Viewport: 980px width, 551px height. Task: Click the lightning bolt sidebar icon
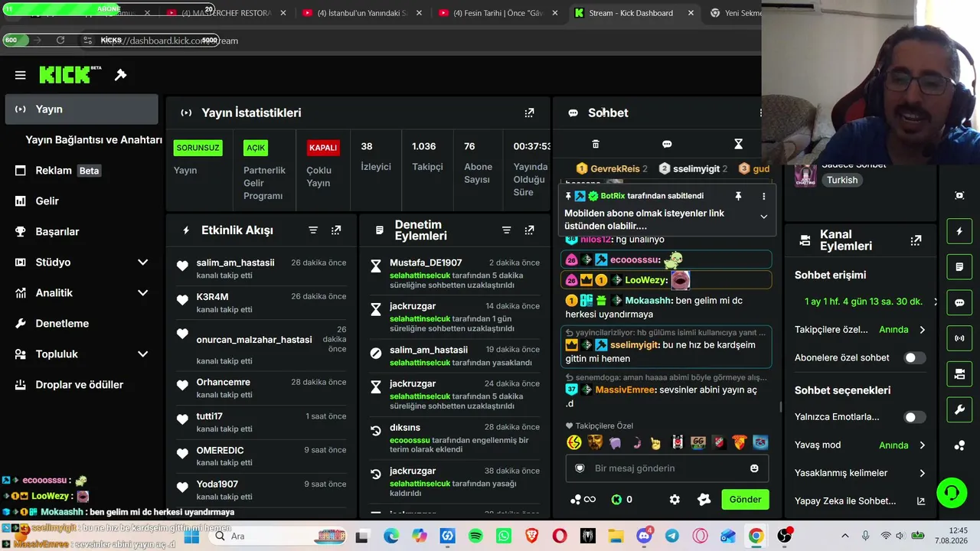959,231
